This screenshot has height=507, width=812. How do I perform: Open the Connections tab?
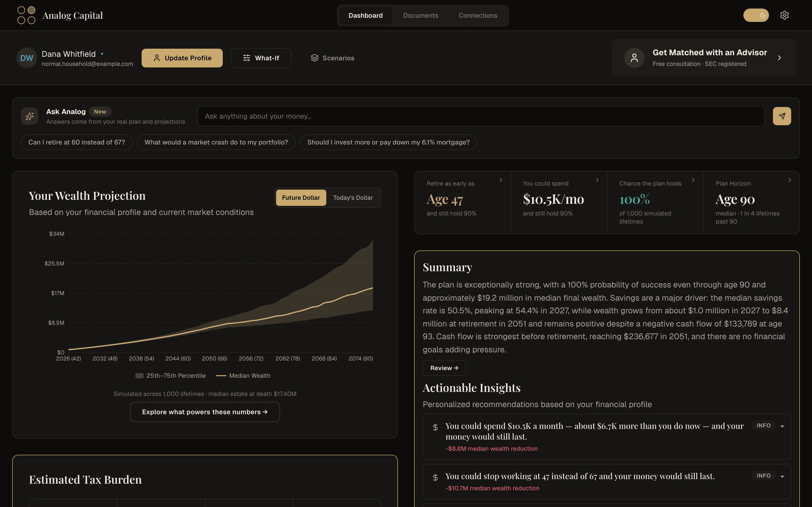pyautogui.click(x=478, y=15)
